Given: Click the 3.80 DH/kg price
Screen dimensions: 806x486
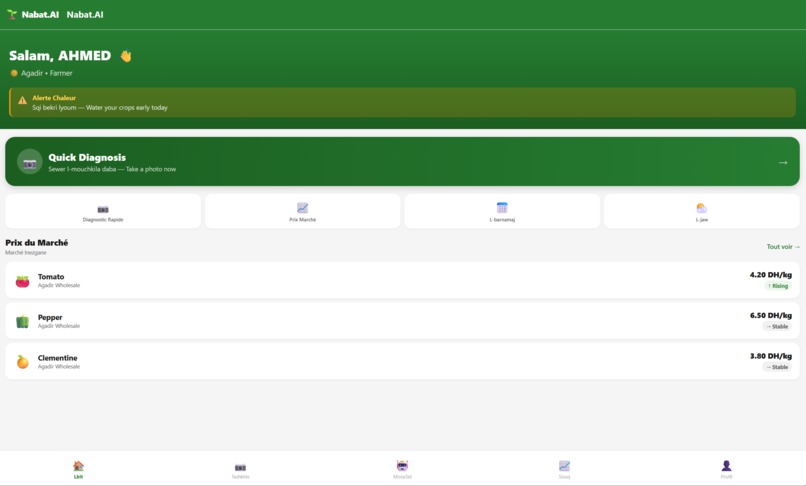Looking at the screenshot, I should [x=771, y=356].
